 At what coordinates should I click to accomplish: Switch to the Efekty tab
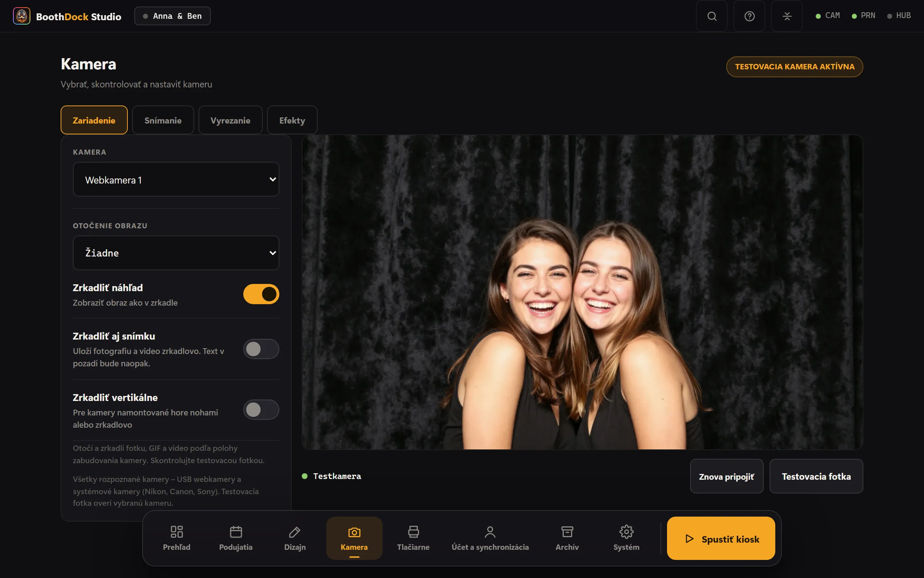pos(292,120)
